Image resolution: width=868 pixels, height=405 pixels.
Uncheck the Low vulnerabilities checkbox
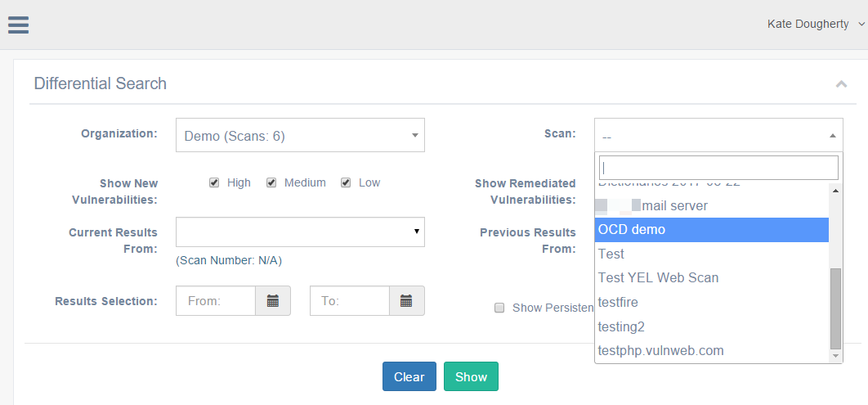tap(346, 182)
